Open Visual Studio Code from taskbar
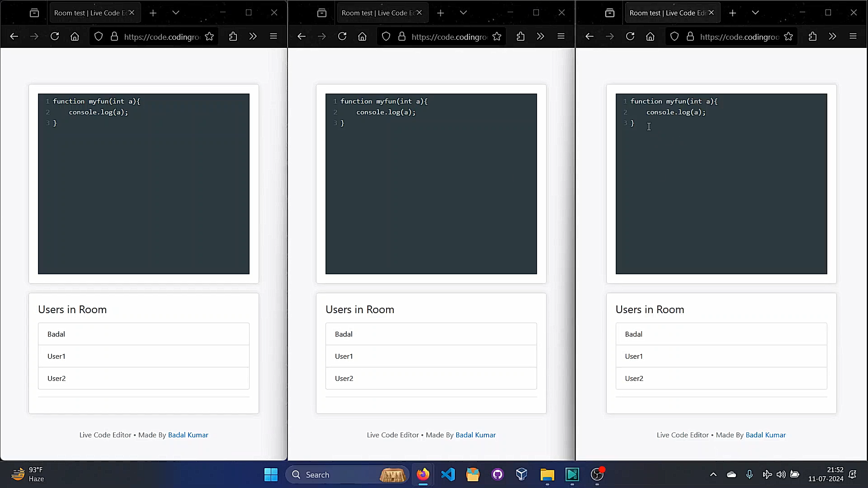The height and width of the screenshot is (488, 868). [448, 474]
